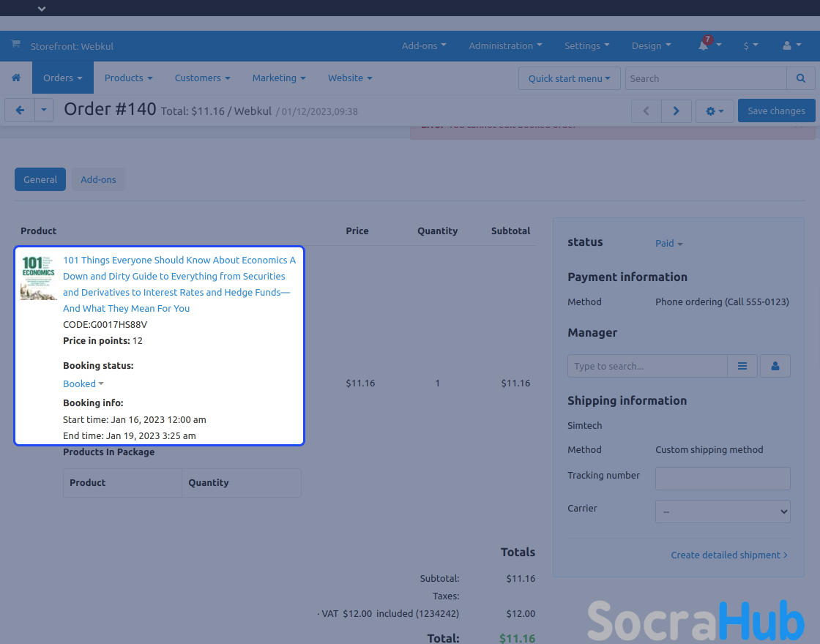Open the Orders menu
The image size is (820, 644).
pyautogui.click(x=62, y=78)
